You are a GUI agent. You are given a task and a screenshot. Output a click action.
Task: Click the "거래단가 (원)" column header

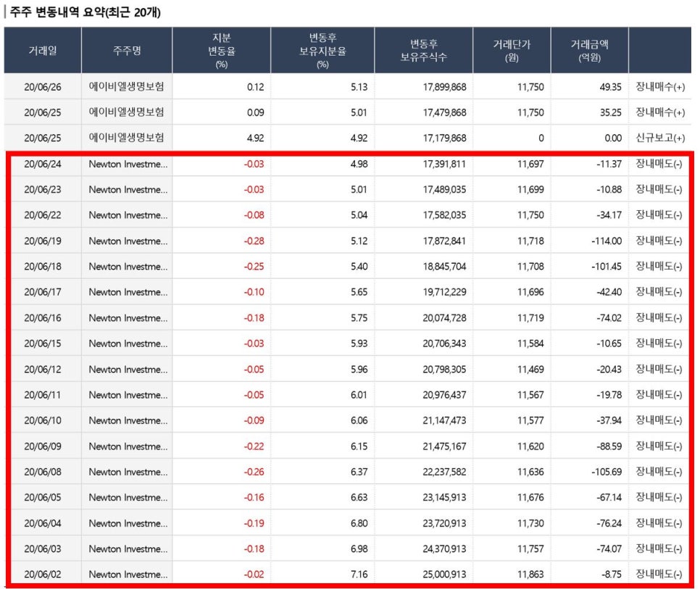tap(512, 51)
